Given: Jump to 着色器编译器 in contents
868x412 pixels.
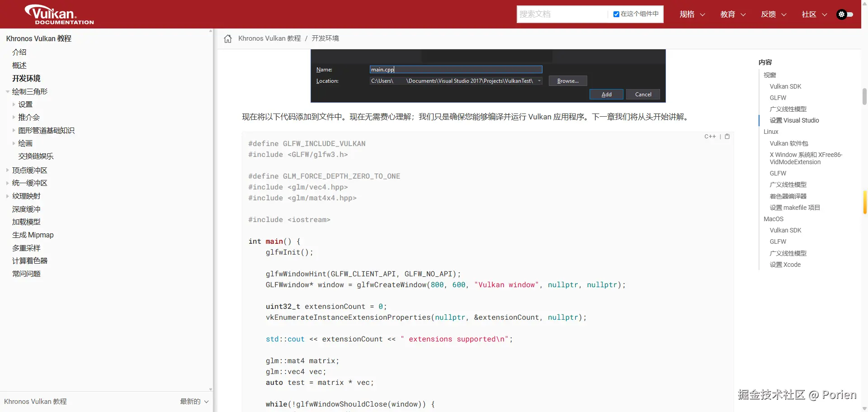Looking at the screenshot, I should (788, 196).
